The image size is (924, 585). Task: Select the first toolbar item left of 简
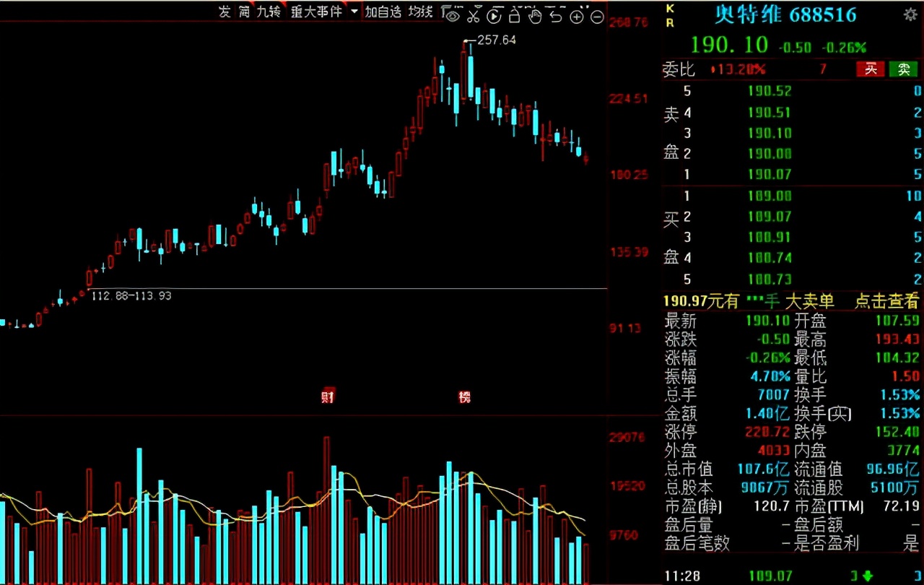[x=225, y=12]
